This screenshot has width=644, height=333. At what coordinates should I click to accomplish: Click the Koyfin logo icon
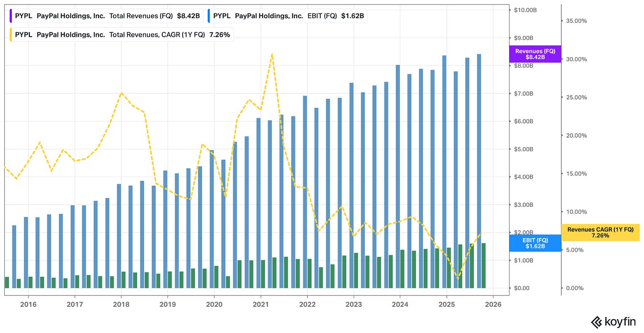(x=597, y=322)
